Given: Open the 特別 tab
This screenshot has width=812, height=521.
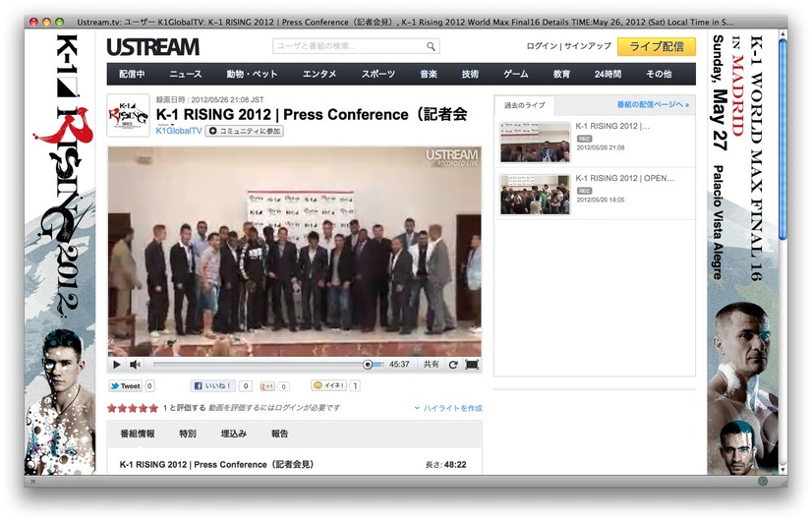Looking at the screenshot, I should click(x=188, y=434).
